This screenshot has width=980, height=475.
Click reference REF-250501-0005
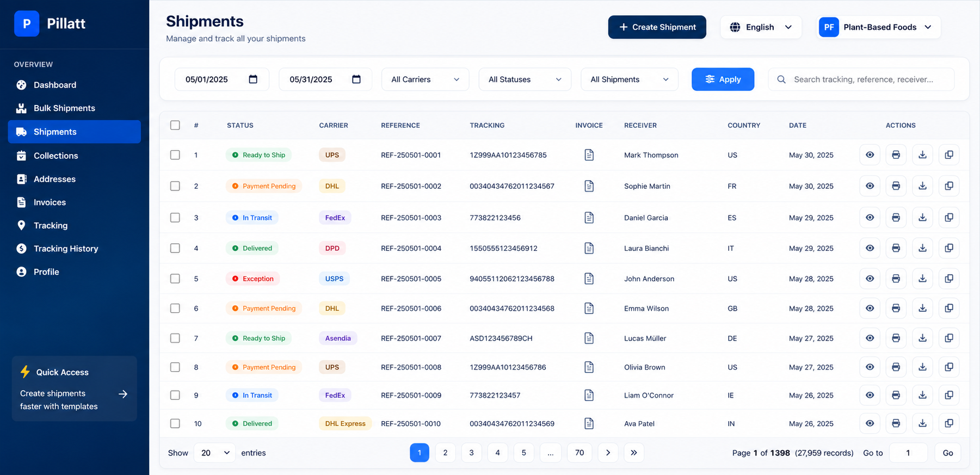click(411, 279)
